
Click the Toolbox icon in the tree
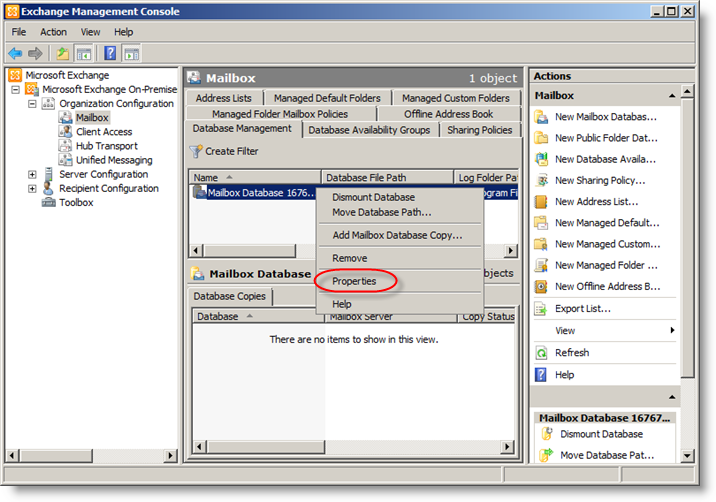pyautogui.click(x=49, y=202)
